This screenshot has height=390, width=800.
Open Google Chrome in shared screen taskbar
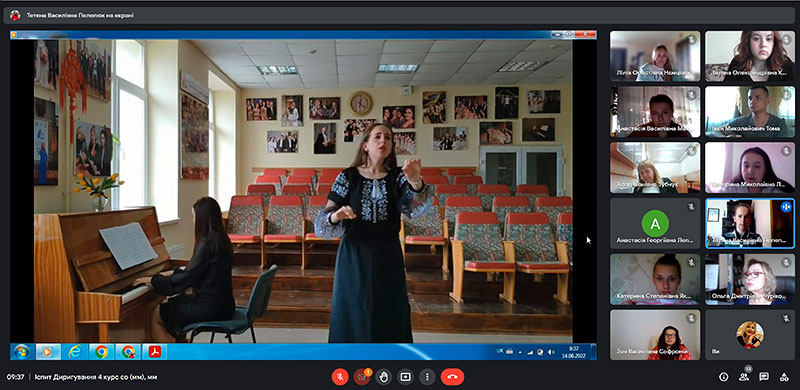pyautogui.click(x=102, y=352)
